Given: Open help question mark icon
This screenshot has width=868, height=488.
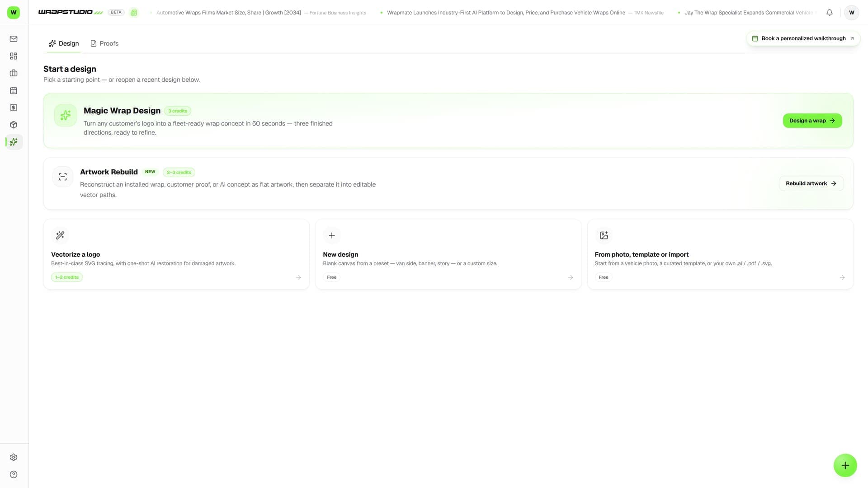Looking at the screenshot, I should (14, 474).
